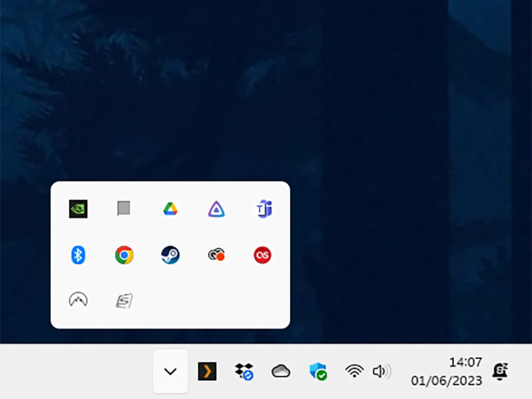Viewport: 532px width, 399px height.
Task: Open the Last.fm scrobbler icon
Action: tap(262, 255)
